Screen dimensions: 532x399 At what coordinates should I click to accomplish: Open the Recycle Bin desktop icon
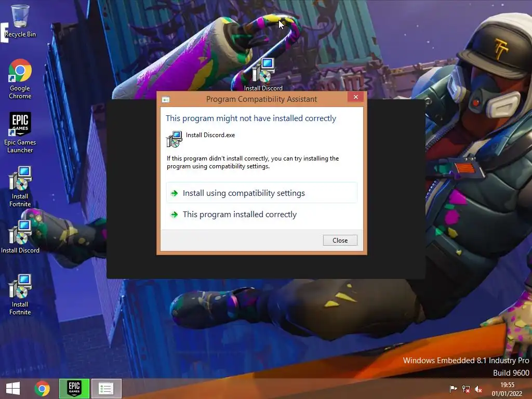coord(20,21)
